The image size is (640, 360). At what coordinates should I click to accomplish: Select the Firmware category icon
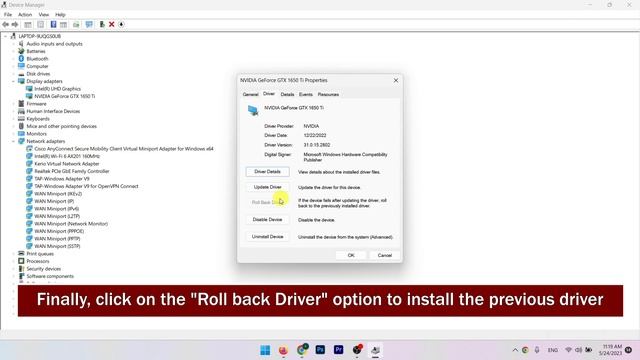tap(21, 104)
